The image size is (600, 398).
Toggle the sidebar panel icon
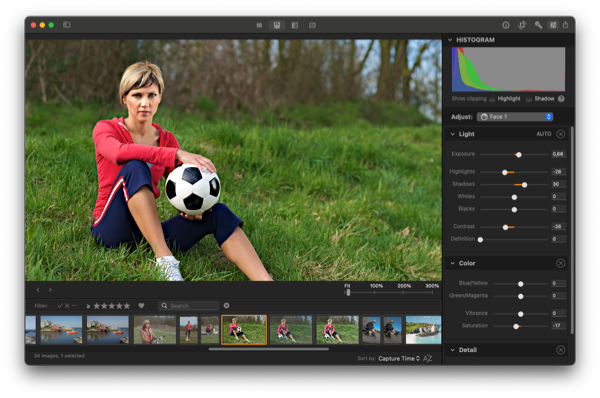coord(67,25)
